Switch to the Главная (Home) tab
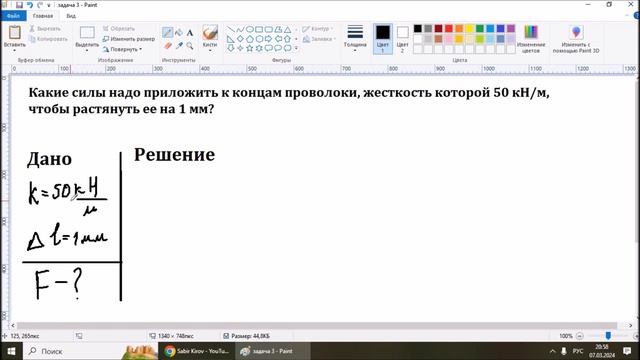This screenshot has height=360, width=640. 43,16
